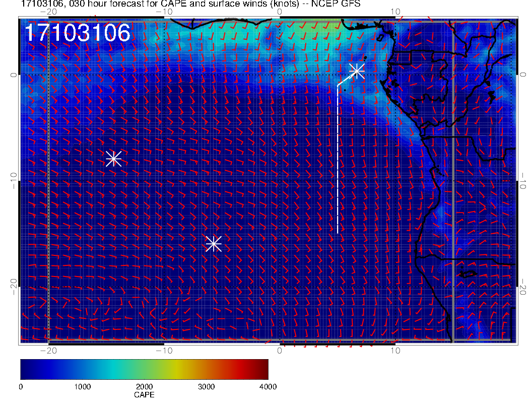
Task: Click the CAPE label under the colorbar
Action: (x=144, y=395)
